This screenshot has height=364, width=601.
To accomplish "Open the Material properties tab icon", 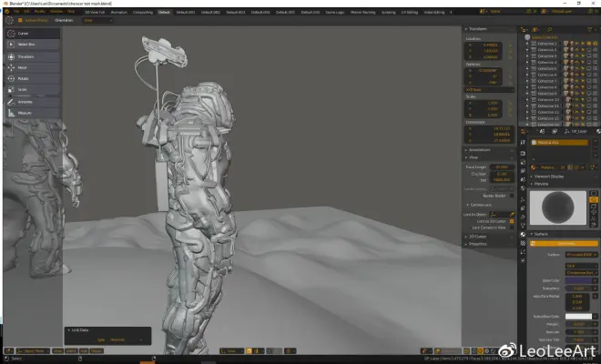I will (x=523, y=234).
